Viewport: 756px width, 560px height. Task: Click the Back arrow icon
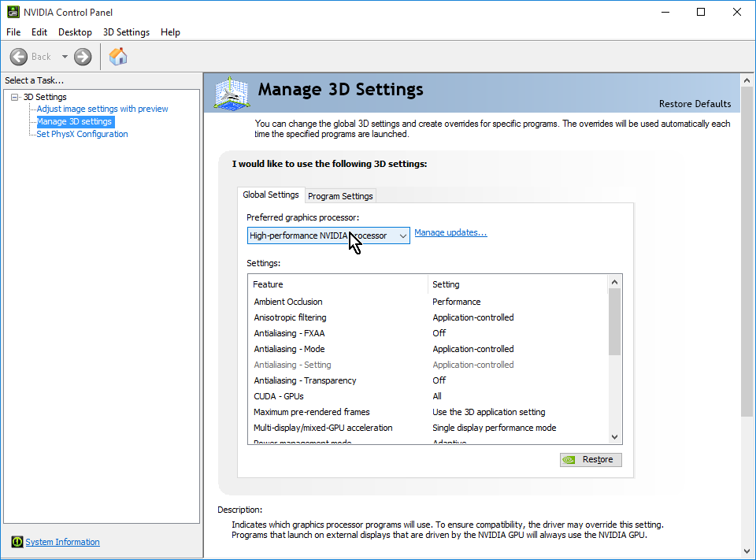pyautogui.click(x=19, y=57)
